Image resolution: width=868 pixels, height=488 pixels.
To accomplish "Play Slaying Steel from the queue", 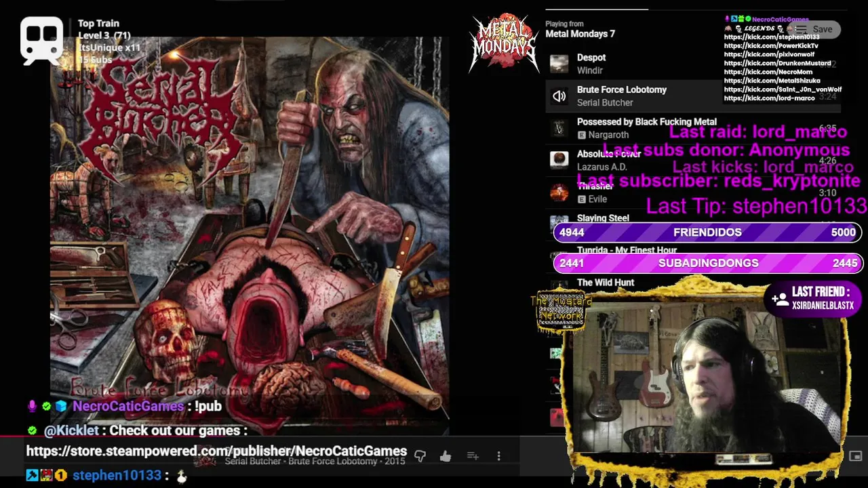I will (603, 218).
